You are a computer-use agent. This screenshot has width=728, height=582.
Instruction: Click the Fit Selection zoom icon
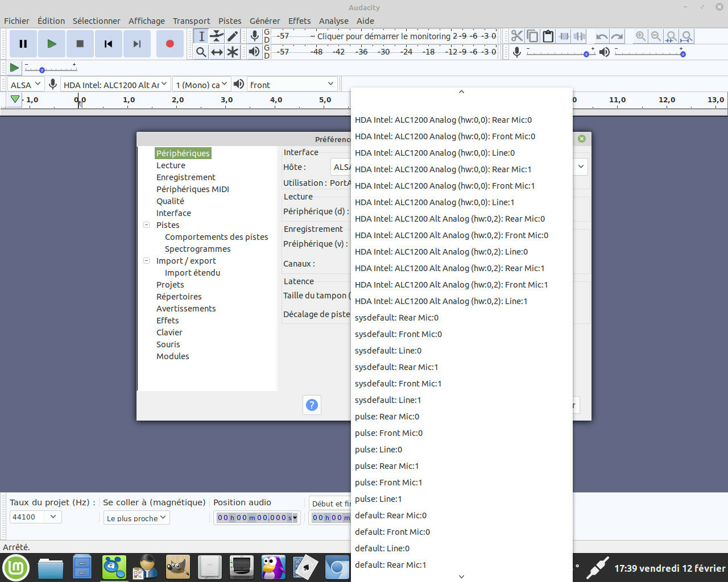(671, 36)
